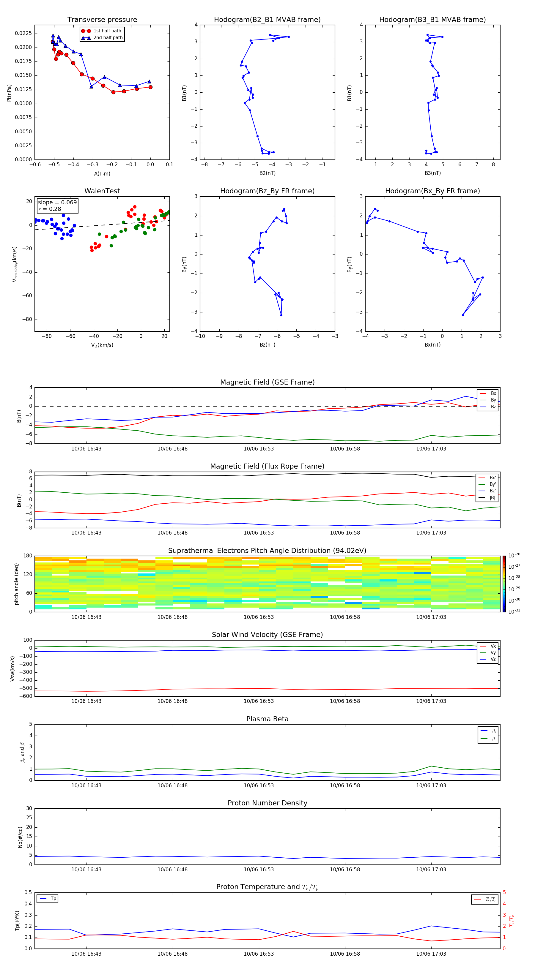Select "Vy" in the velocity legend
Screen dimensions: 535x980
click(488, 652)
